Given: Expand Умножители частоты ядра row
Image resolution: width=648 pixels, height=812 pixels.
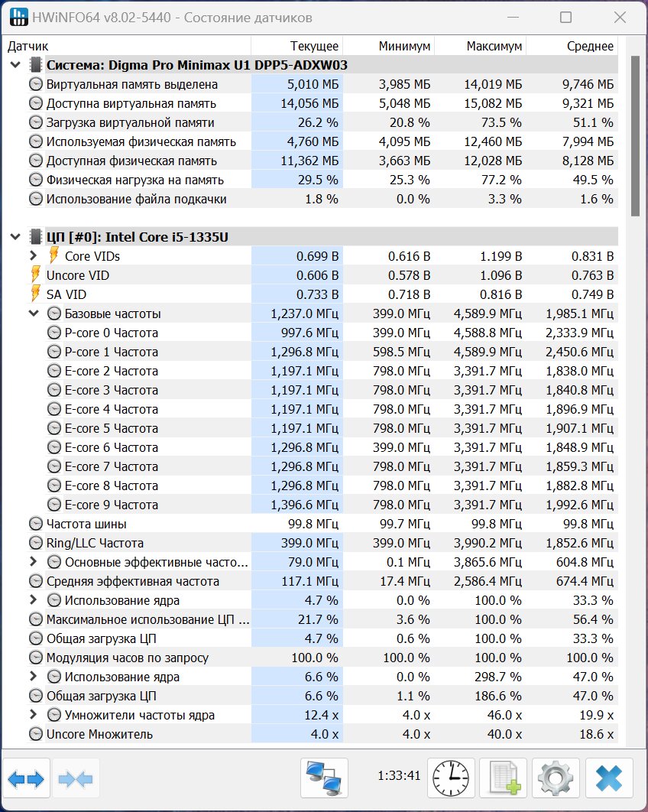Looking at the screenshot, I should tap(34, 715).
